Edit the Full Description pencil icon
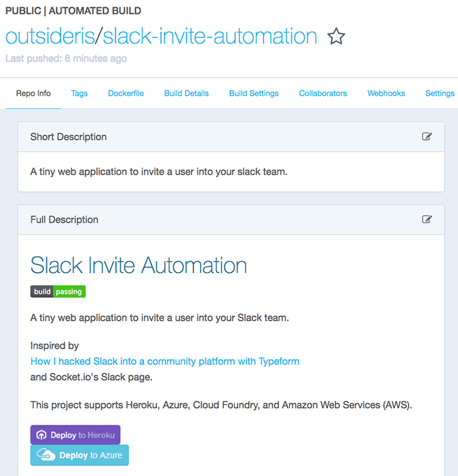Viewport: 458px width, 476px height. pos(427,219)
